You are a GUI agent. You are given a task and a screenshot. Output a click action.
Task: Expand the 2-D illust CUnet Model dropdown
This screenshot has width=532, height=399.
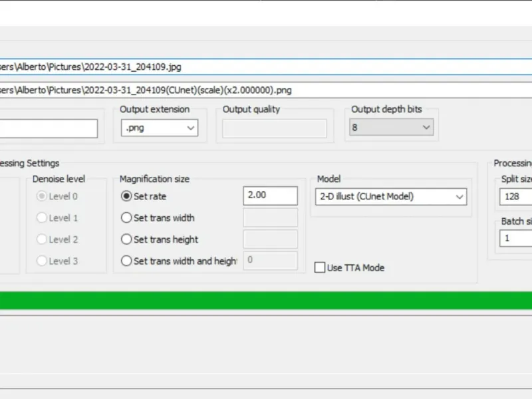391,197
